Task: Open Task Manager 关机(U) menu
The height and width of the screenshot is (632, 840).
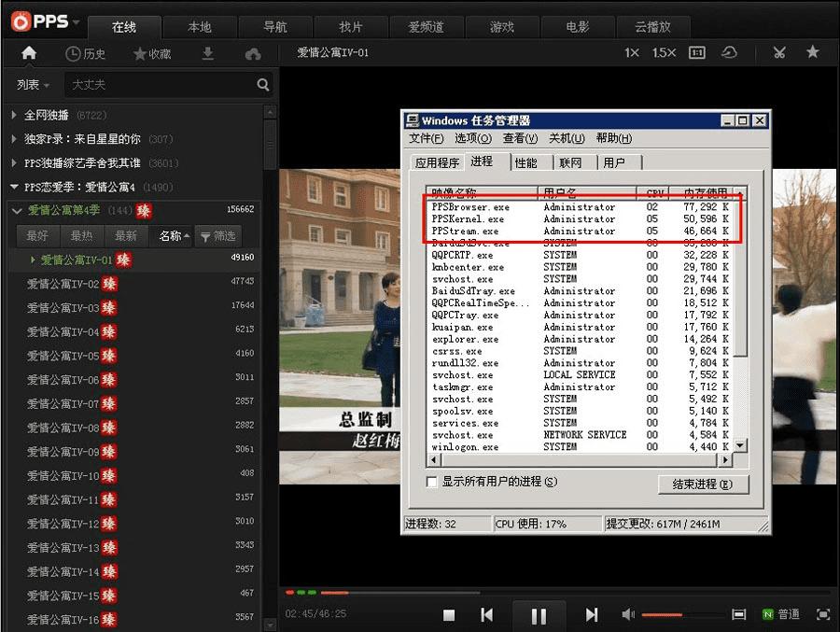Action: [x=567, y=138]
